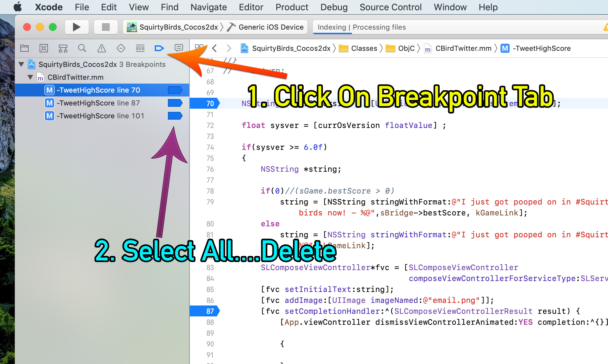Viewport: 608px width, 364px height.
Task: Toggle the breakpoint on line 87
Action: pyautogui.click(x=175, y=103)
